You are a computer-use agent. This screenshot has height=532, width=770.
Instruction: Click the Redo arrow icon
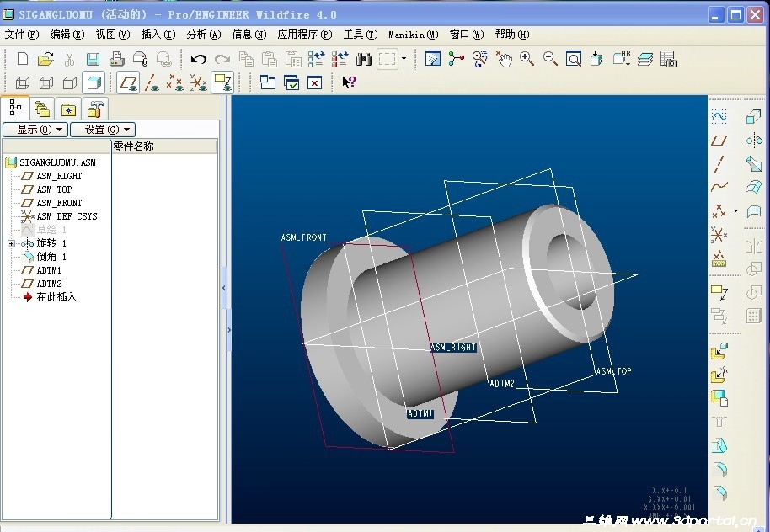pyautogui.click(x=222, y=60)
